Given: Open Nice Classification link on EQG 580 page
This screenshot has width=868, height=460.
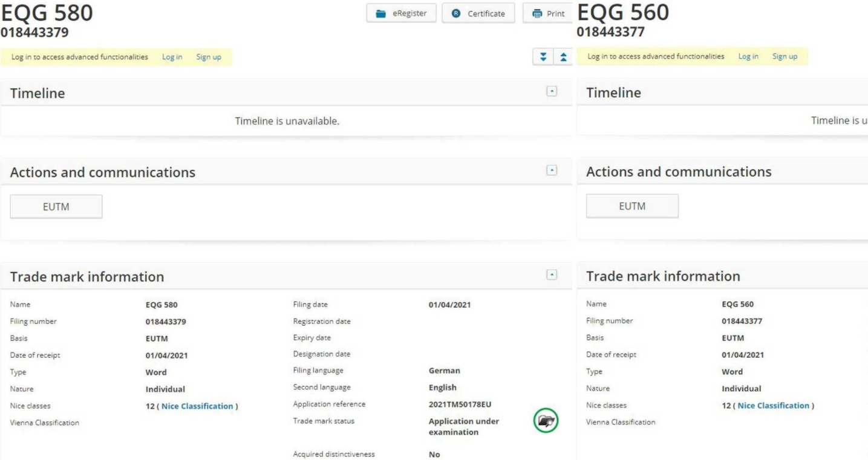Looking at the screenshot, I should (197, 406).
